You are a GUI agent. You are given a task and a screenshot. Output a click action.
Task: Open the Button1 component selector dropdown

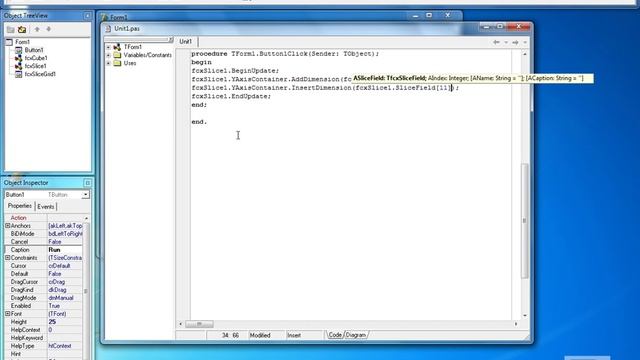(85, 195)
